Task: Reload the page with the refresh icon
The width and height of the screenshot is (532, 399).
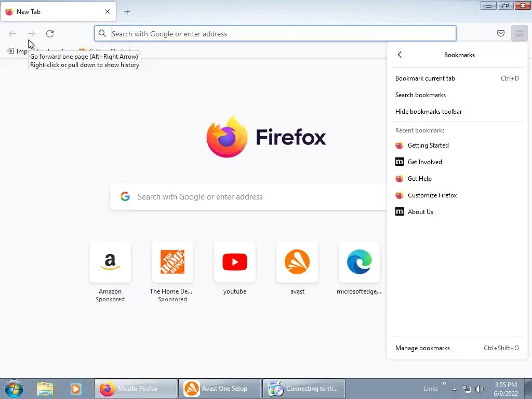Action: coord(50,34)
